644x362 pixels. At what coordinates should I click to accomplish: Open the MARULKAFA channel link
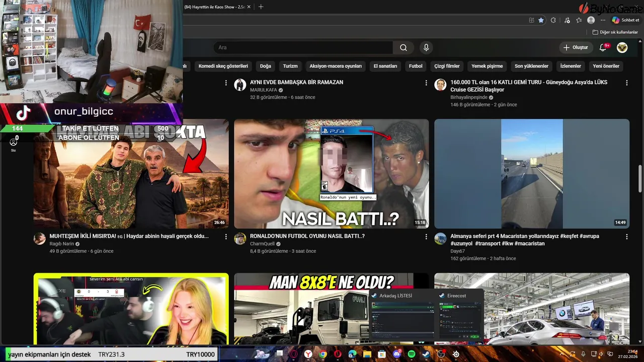click(x=264, y=90)
